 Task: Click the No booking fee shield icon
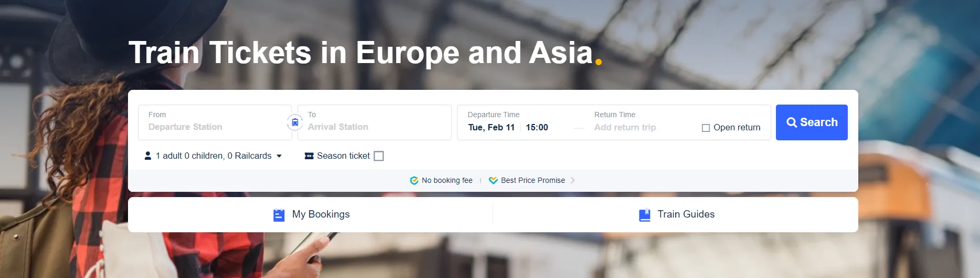(x=414, y=180)
